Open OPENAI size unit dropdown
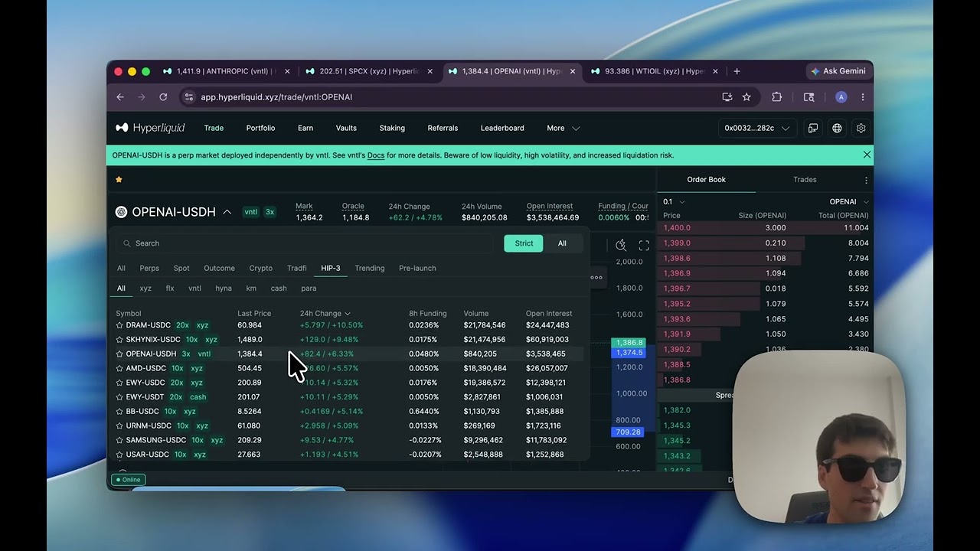This screenshot has width=980, height=551. pyautogui.click(x=849, y=202)
